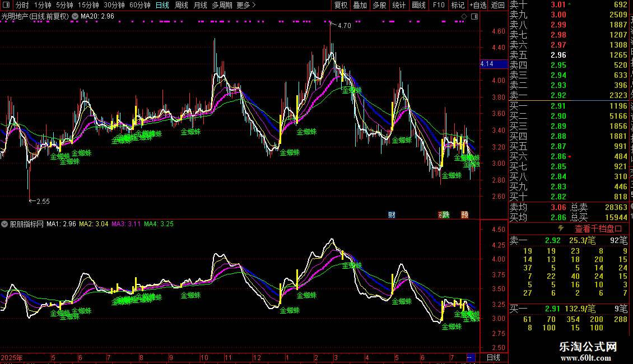Open the 统计 statistics tool

point(399,5)
